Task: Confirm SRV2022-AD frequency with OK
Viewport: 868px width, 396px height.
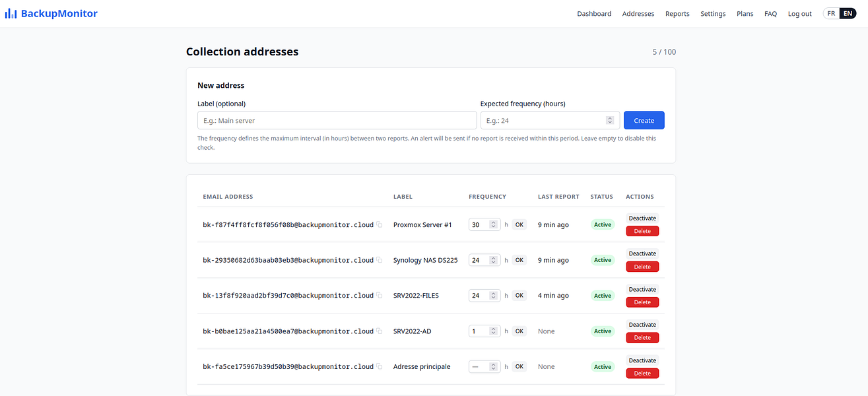Action: pyautogui.click(x=519, y=331)
